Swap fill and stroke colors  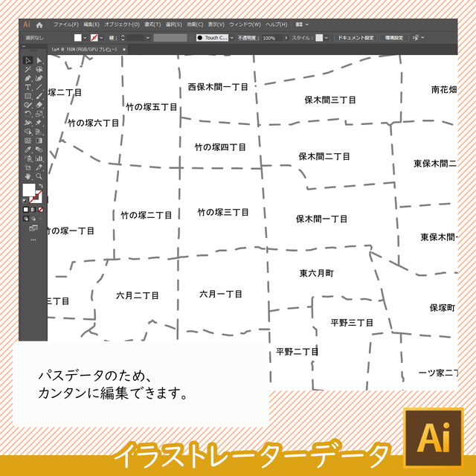click(41, 186)
